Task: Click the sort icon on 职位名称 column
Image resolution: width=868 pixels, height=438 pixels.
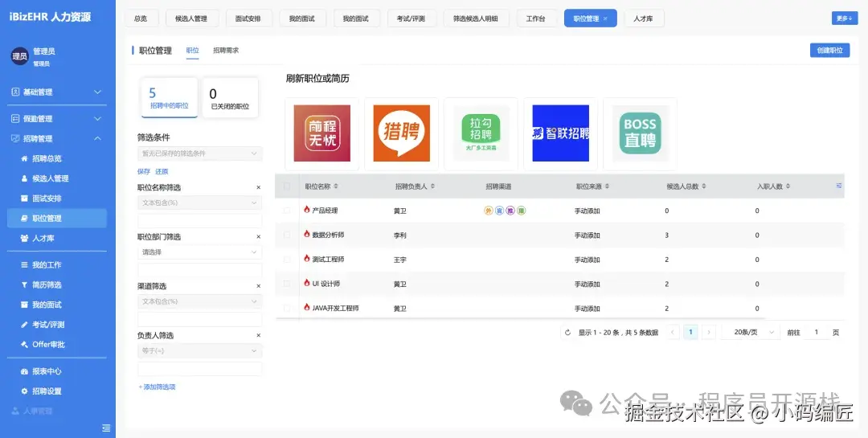Action: [x=335, y=186]
